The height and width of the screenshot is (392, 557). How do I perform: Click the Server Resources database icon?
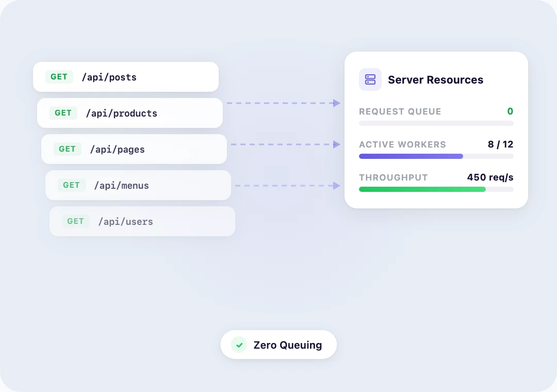coord(370,79)
